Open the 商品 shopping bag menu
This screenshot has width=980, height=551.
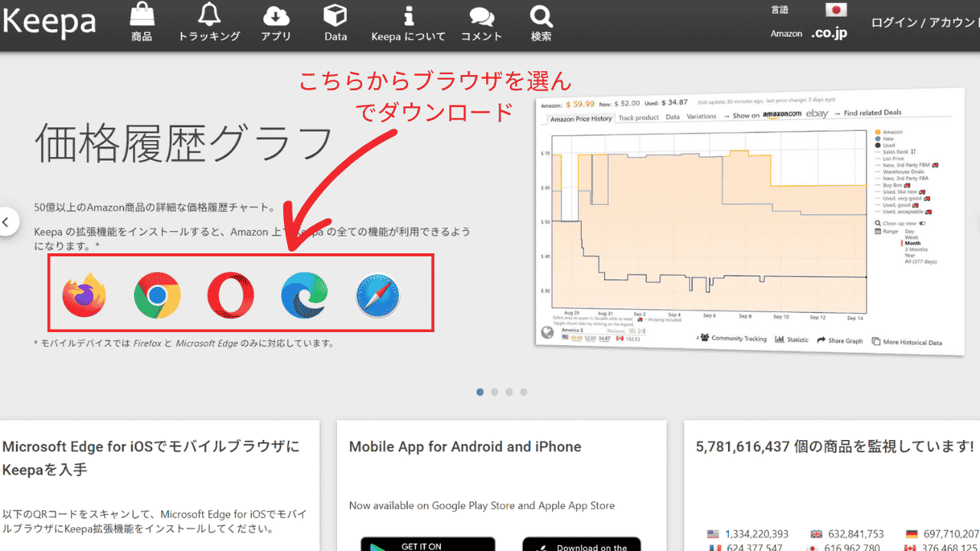pyautogui.click(x=142, y=22)
